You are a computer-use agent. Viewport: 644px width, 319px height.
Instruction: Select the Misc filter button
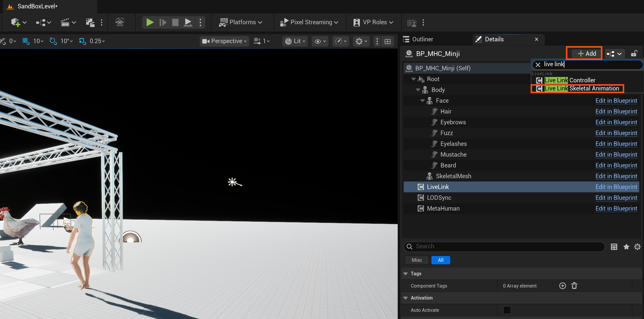click(417, 260)
